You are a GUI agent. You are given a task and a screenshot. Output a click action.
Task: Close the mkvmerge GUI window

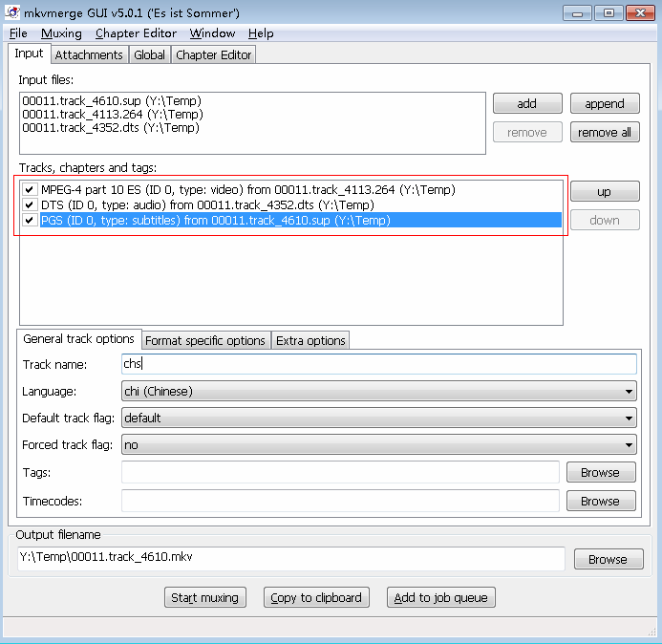(640, 13)
